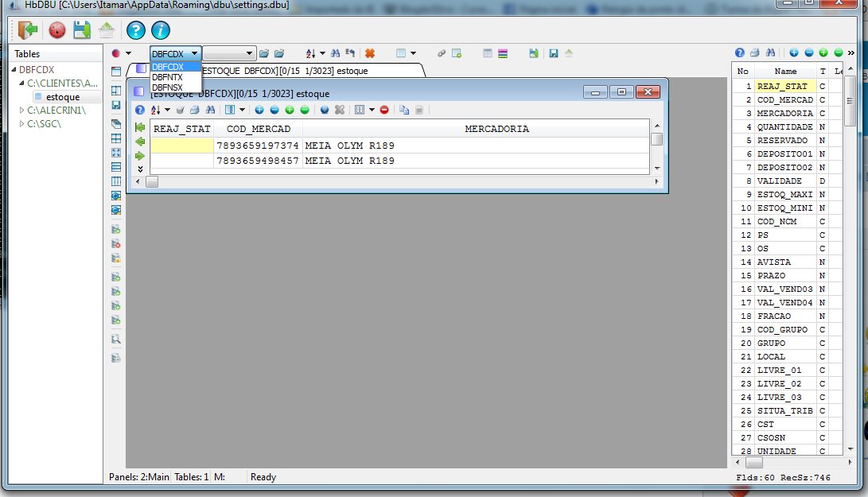Choose DBFCDX in the open driver list
The width and height of the screenshot is (868, 497).
(x=176, y=67)
